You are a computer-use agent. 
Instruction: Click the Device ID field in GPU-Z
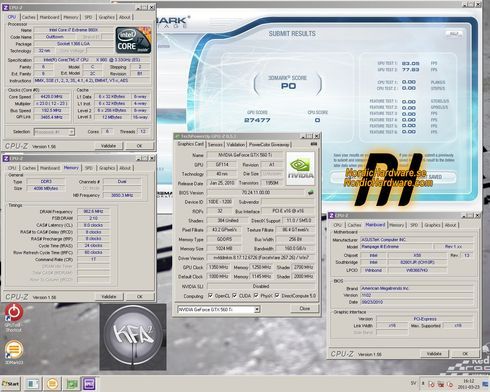point(220,202)
